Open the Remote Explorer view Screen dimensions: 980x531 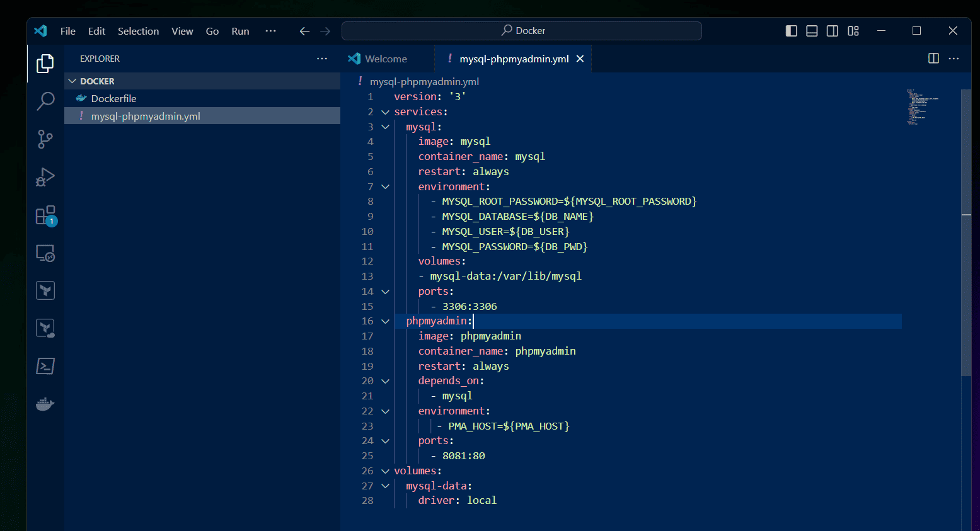[x=45, y=253]
